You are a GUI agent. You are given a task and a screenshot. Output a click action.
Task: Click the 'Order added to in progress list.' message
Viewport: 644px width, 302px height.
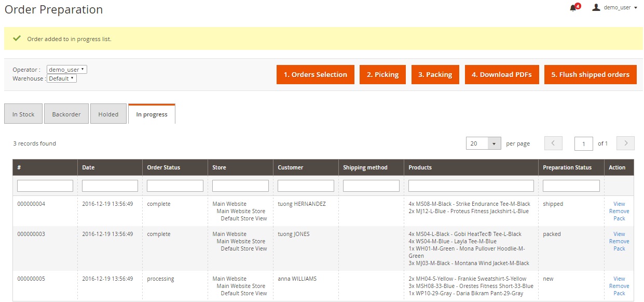coord(69,39)
